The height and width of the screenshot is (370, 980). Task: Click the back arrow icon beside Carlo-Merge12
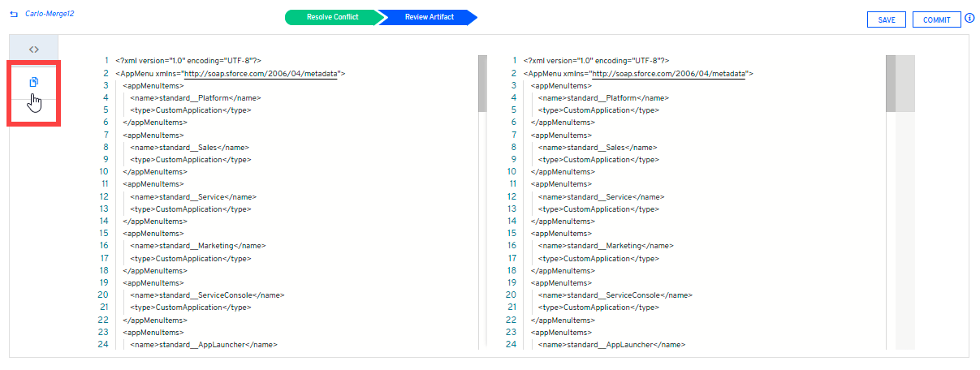pos(14,15)
